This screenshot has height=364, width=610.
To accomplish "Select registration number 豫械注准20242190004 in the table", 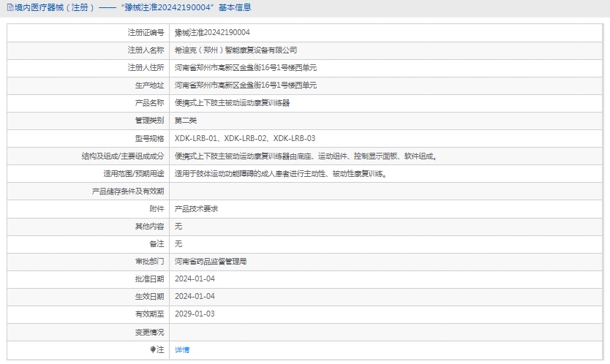I will (212, 33).
